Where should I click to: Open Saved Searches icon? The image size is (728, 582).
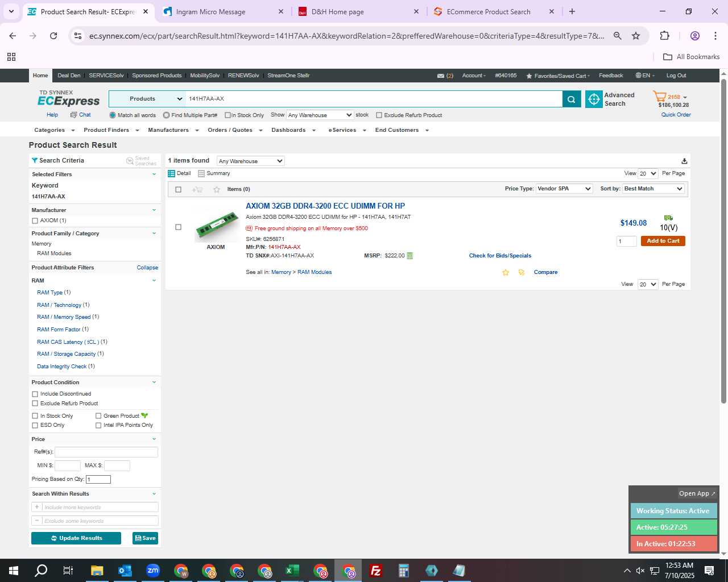coord(130,161)
